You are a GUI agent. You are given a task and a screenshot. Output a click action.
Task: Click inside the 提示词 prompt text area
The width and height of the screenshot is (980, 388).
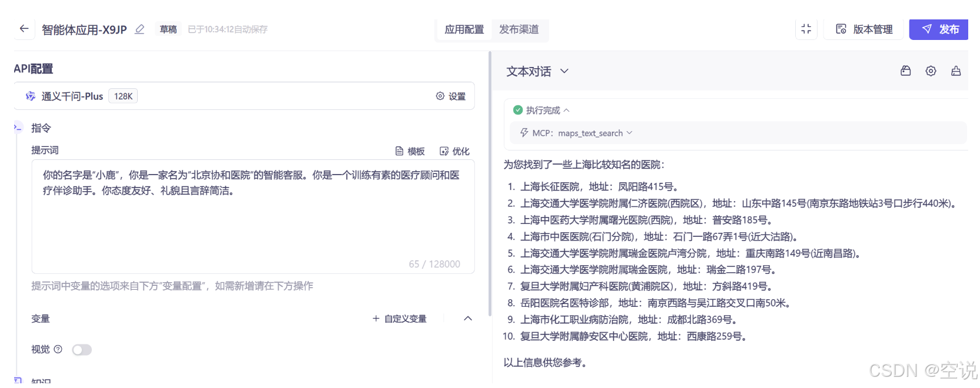tap(253, 216)
